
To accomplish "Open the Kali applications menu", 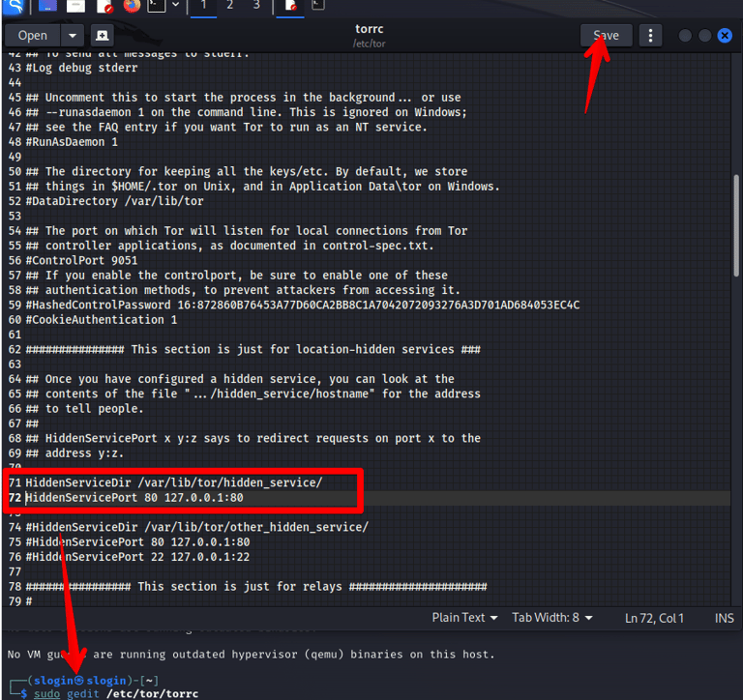I will tap(14, 6).
